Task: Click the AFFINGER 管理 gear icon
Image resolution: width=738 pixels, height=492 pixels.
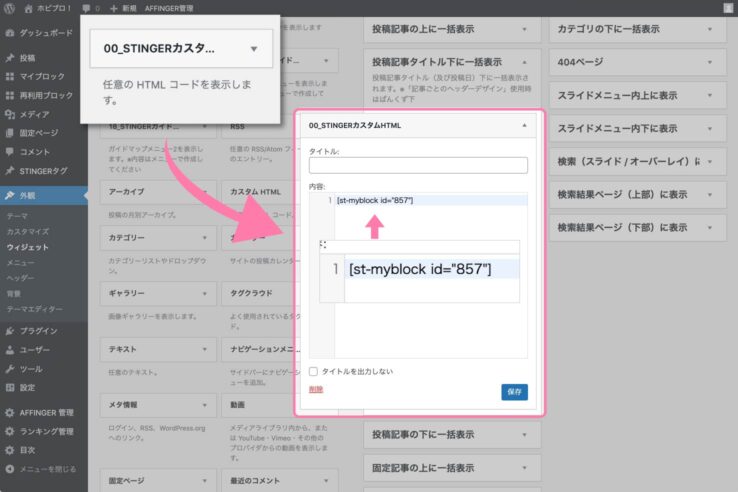Action: click(x=10, y=412)
